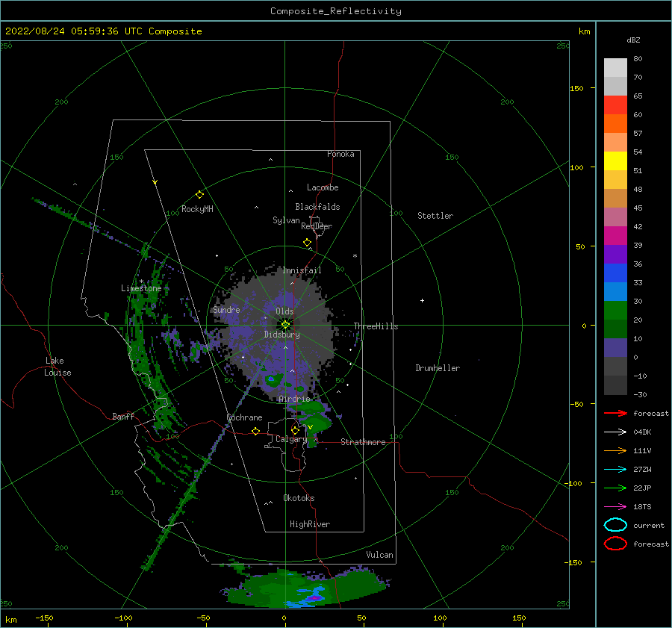Click the 80 dBZ light gray swatch
The width and height of the screenshot is (672, 628).
pyautogui.click(x=615, y=67)
